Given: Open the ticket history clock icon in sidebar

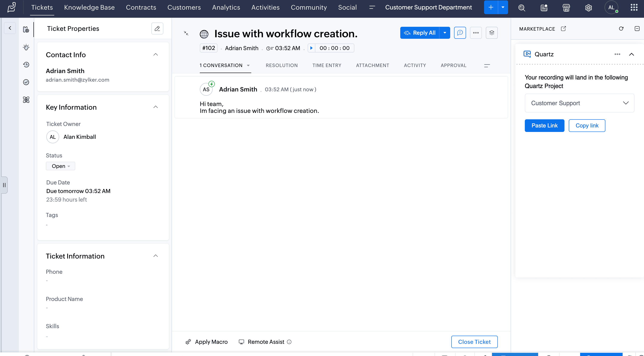Looking at the screenshot, I should (26, 65).
